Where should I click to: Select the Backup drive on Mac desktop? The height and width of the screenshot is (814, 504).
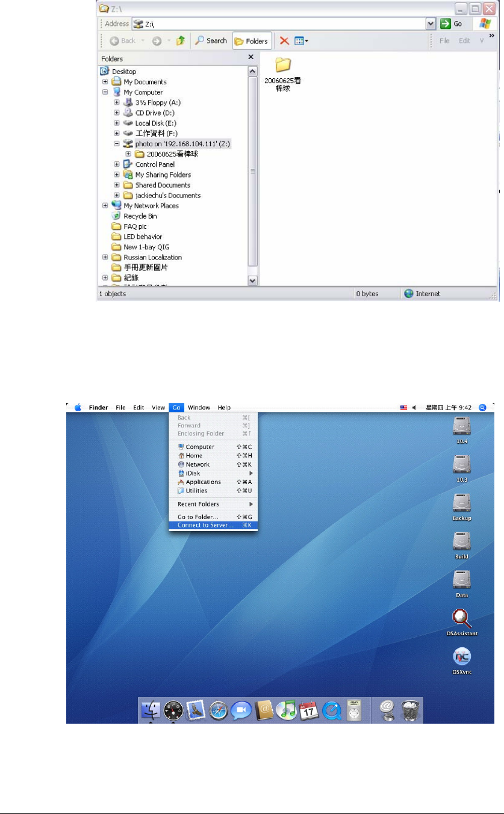(x=462, y=508)
